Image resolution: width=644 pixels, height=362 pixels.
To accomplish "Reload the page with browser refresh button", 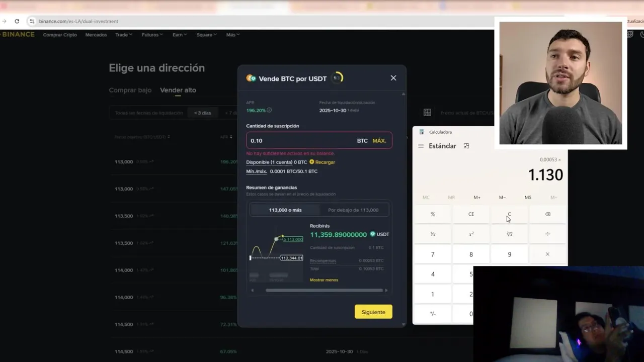I will 17,21.
